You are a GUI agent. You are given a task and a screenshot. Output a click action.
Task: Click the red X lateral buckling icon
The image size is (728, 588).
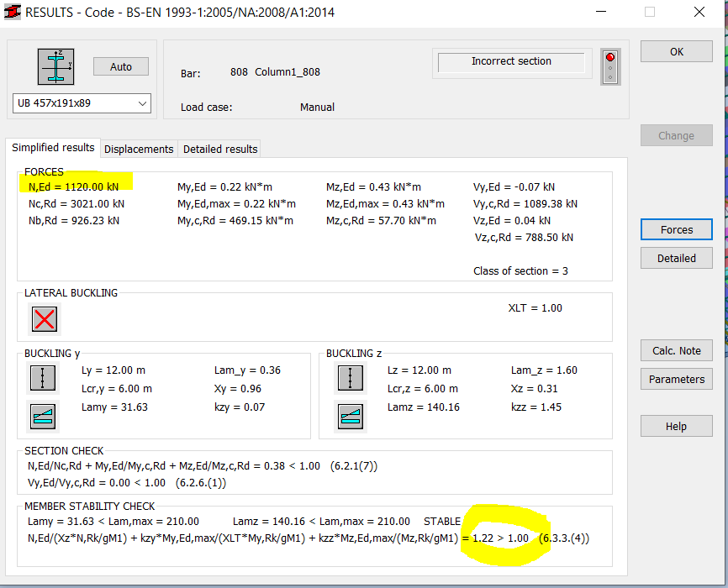tap(44, 319)
